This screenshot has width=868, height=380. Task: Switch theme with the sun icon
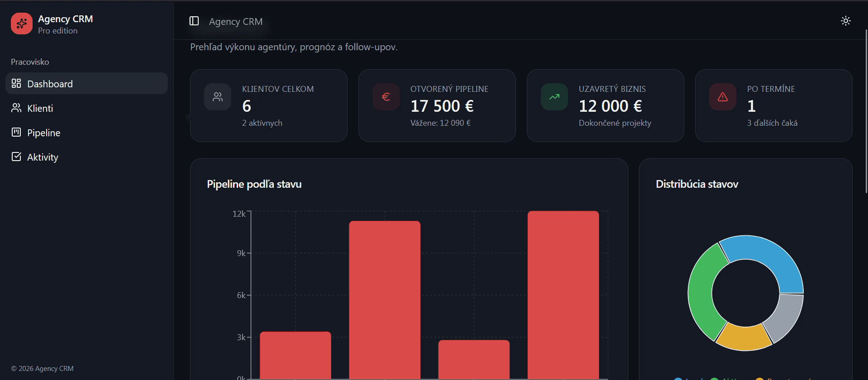coord(845,21)
